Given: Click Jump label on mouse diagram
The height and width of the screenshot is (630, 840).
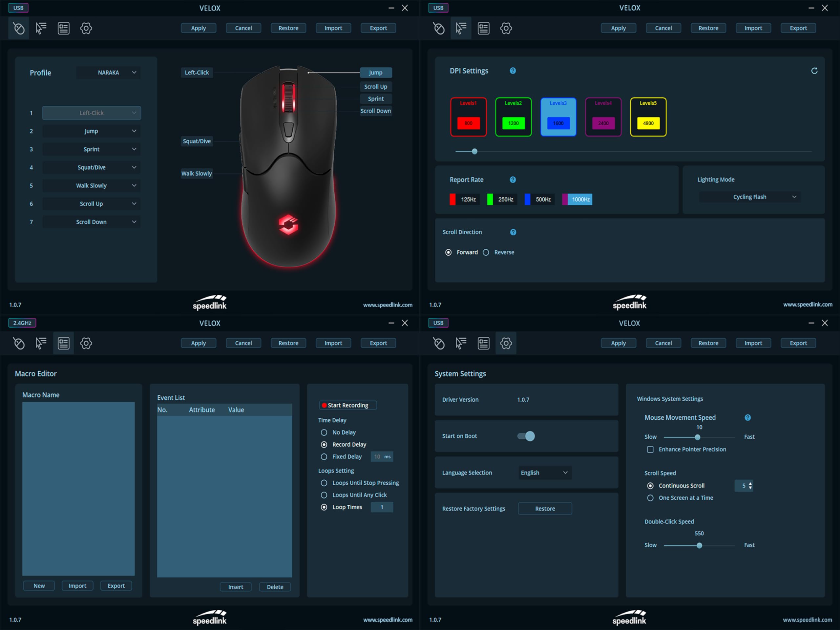Looking at the screenshot, I should click(x=376, y=73).
